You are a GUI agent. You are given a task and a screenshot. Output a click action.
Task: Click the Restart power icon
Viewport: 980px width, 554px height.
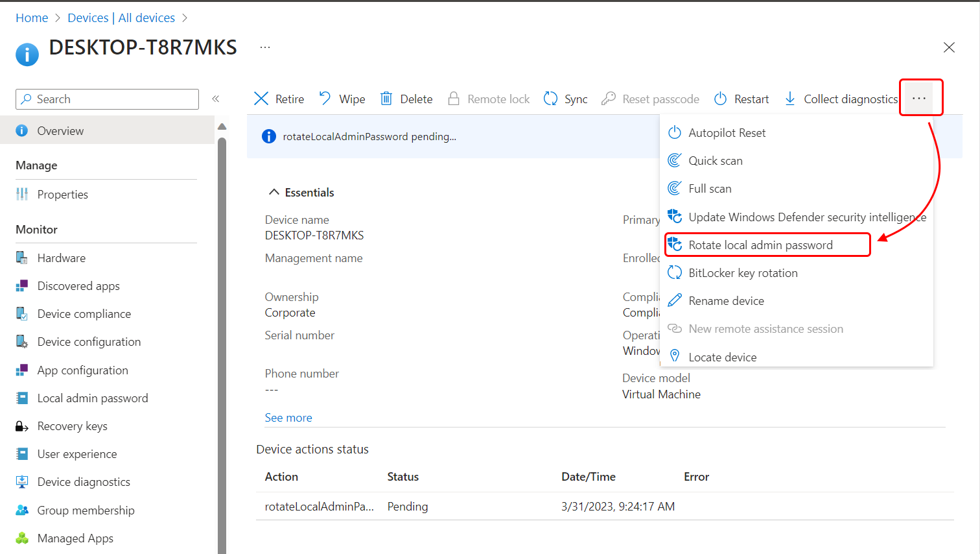[x=720, y=99]
